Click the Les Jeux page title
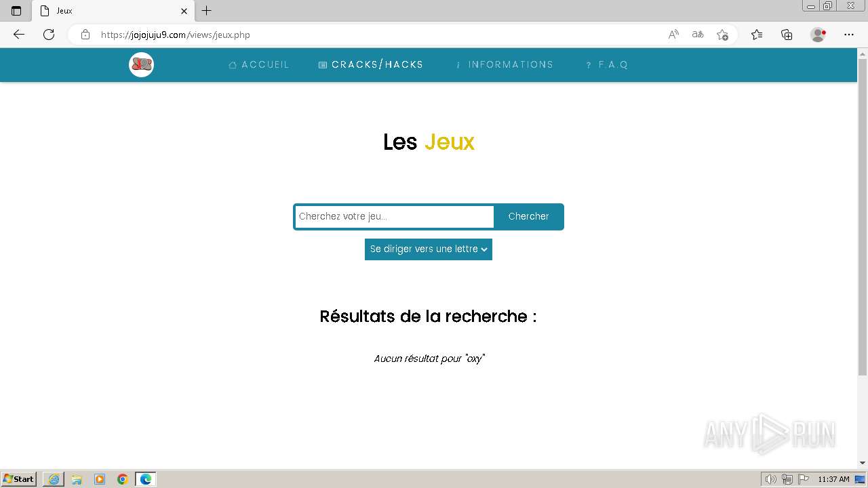868x488 pixels. tap(429, 142)
